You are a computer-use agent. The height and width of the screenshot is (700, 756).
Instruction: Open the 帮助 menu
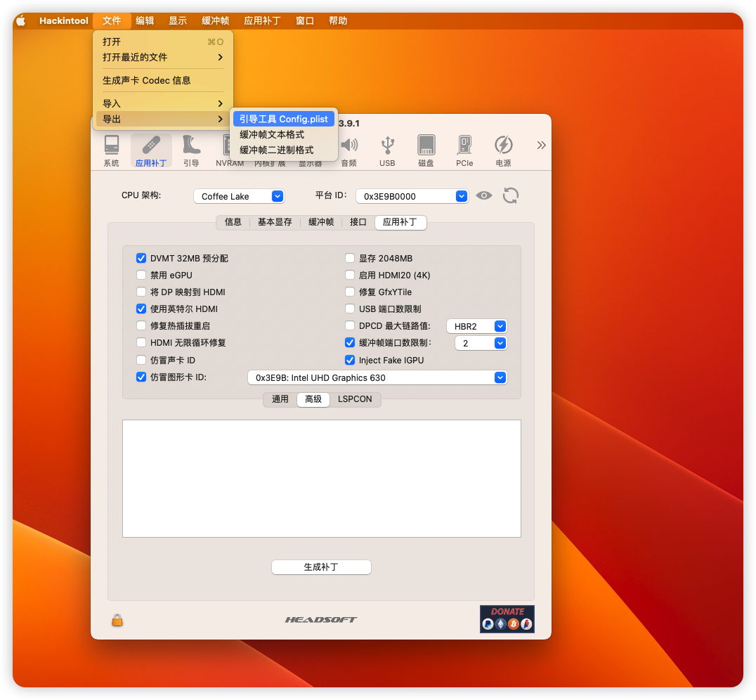pos(337,21)
